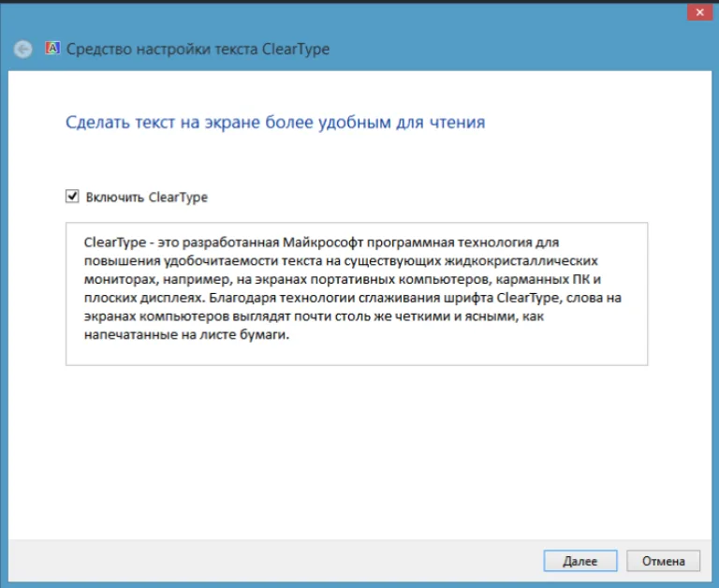
Task: Click the ClearType Text Tuner app icon
Action: click(x=52, y=48)
